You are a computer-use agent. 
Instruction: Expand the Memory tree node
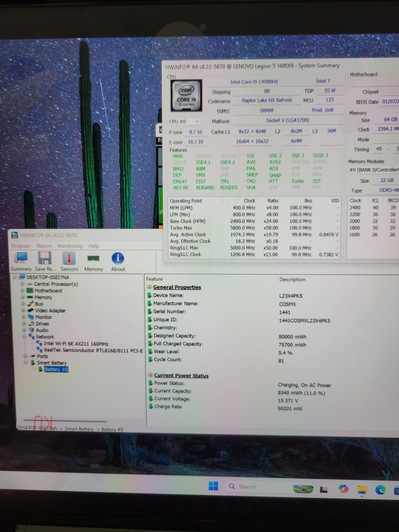point(23,297)
